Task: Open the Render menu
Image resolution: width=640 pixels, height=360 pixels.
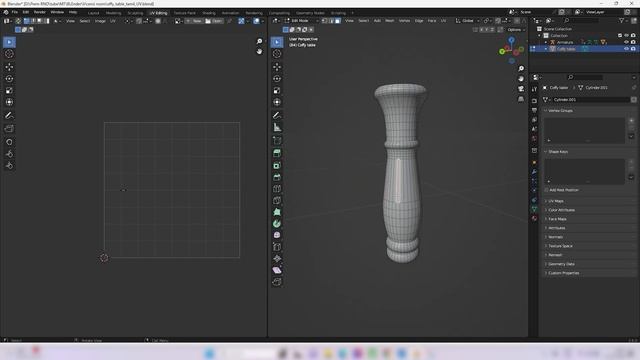Action: pyautogui.click(x=40, y=12)
